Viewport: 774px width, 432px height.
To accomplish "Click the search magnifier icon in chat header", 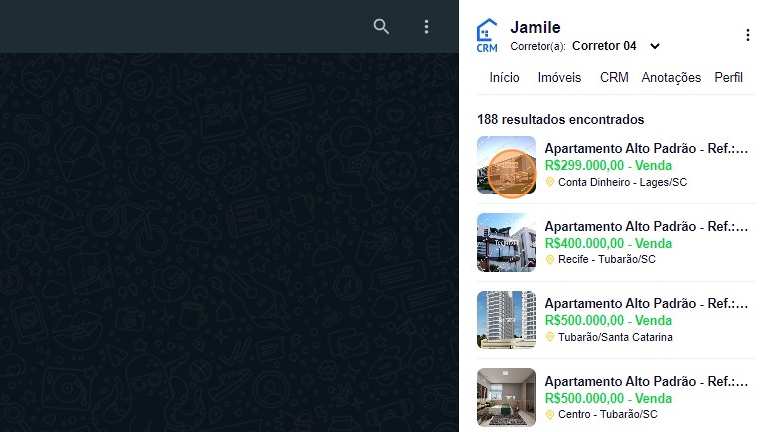I will (381, 26).
